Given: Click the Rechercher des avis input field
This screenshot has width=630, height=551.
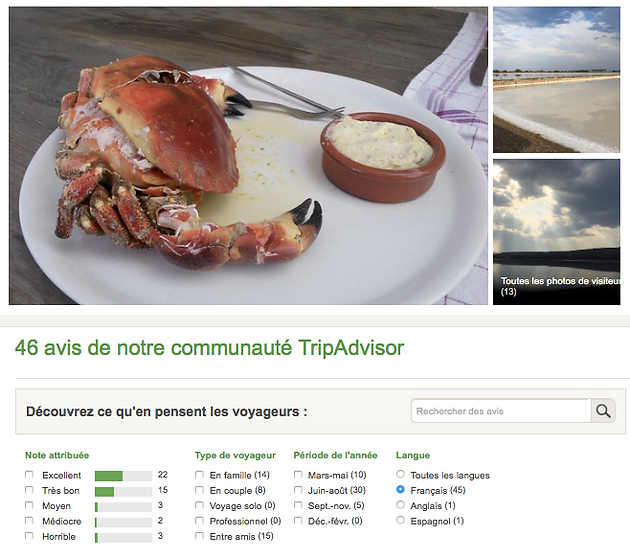Looking at the screenshot, I should tap(501, 411).
